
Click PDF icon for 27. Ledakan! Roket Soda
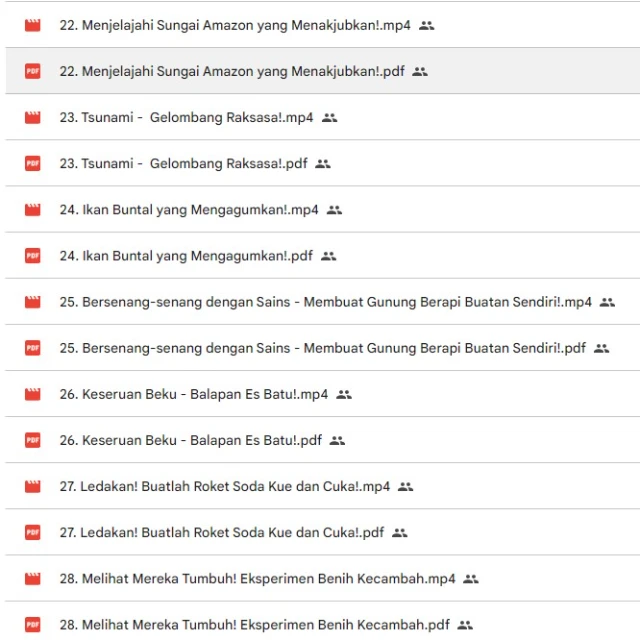33,533
